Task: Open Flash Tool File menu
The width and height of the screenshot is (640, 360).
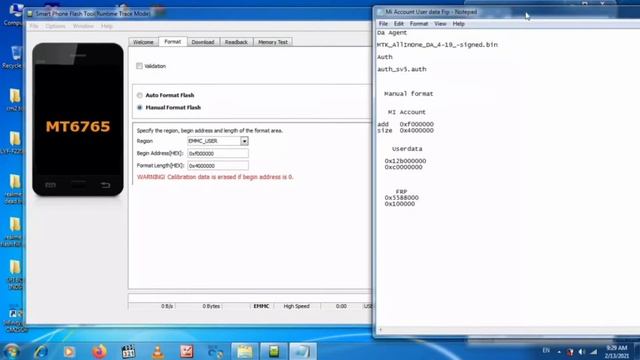Action: (x=34, y=26)
